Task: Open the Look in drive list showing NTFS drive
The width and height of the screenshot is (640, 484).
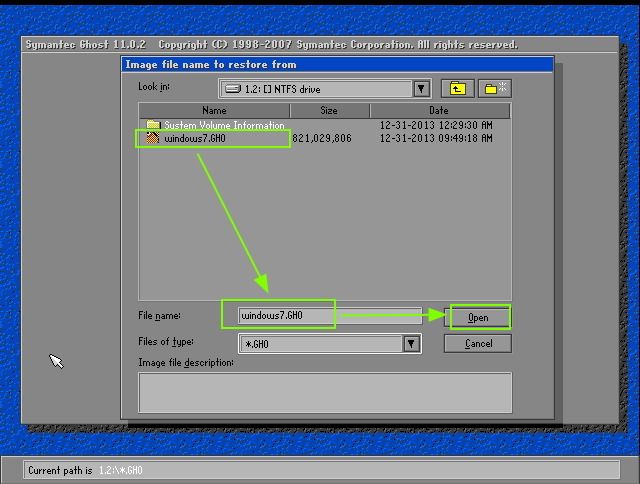Action: (x=324, y=89)
